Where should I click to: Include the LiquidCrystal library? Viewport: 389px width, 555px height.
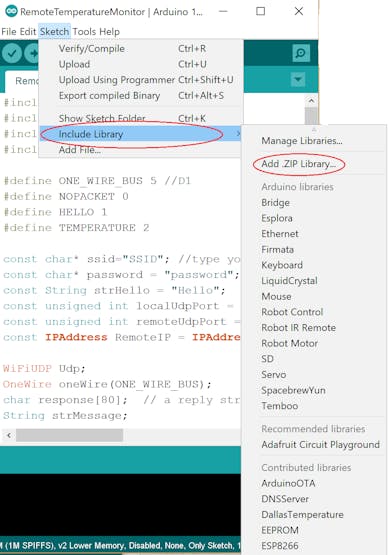(289, 281)
